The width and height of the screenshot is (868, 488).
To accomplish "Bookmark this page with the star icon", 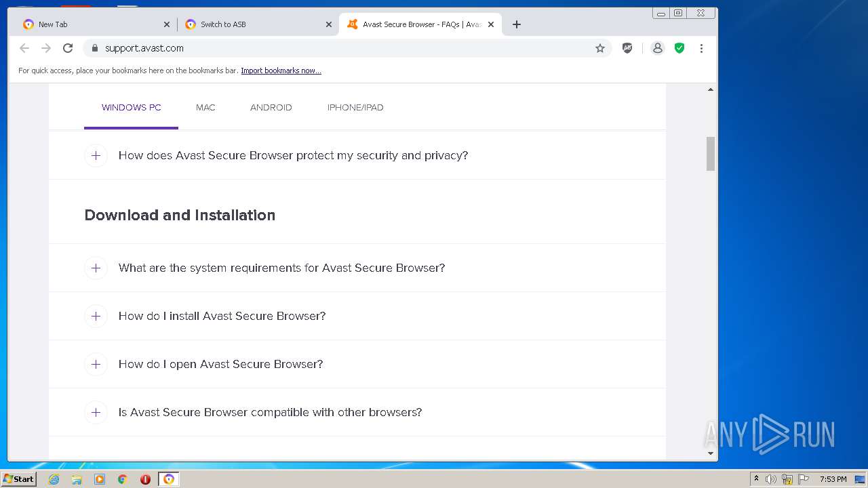I will point(600,48).
